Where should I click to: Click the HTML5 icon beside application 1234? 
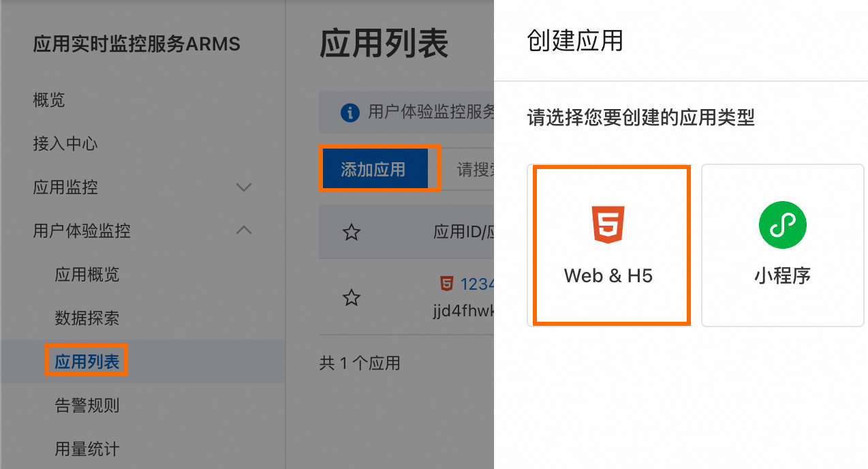point(446,284)
